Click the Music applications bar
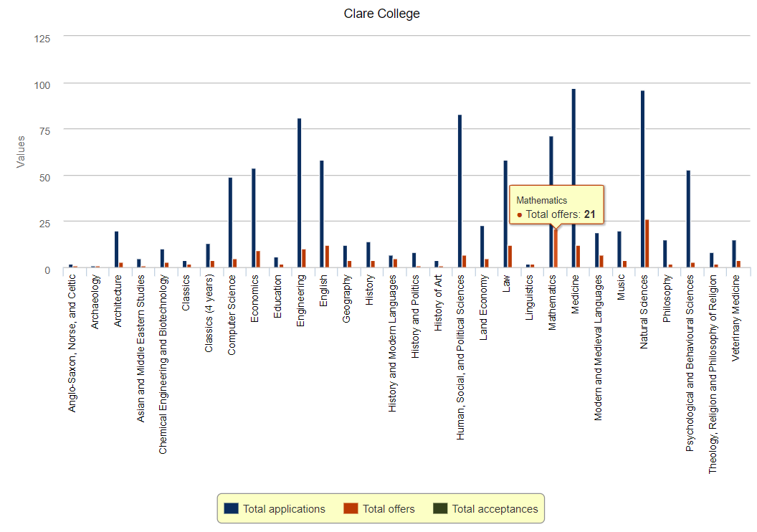757x532 pixels. click(619, 250)
